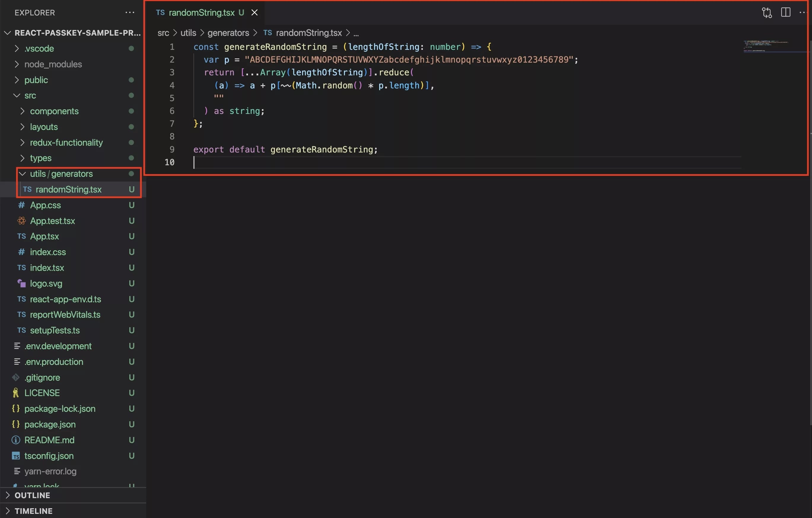Click the LICENSE key icon
This screenshot has width=812, height=518.
pos(16,393)
